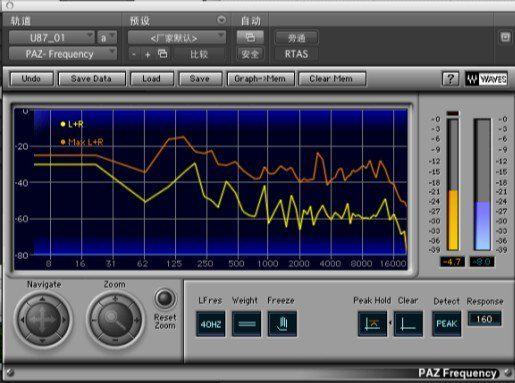Click the -4.7 peak readout
This screenshot has width=515, height=383.
pyautogui.click(x=452, y=262)
